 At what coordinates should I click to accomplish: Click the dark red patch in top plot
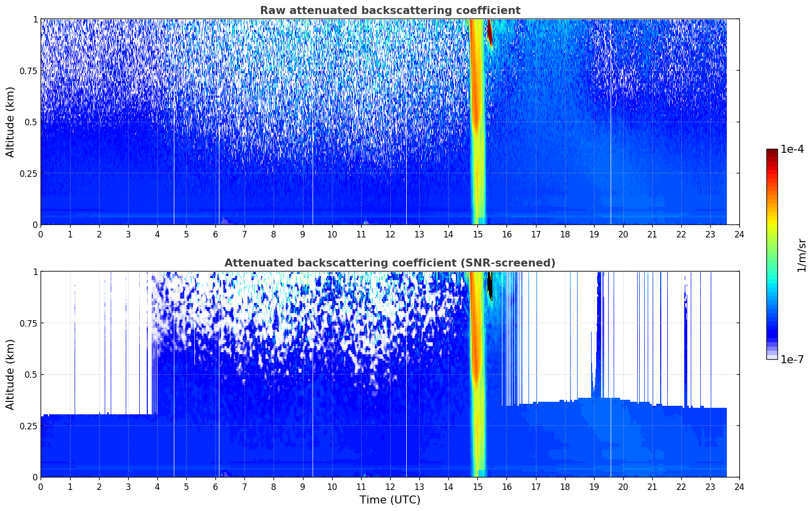point(490,32)
